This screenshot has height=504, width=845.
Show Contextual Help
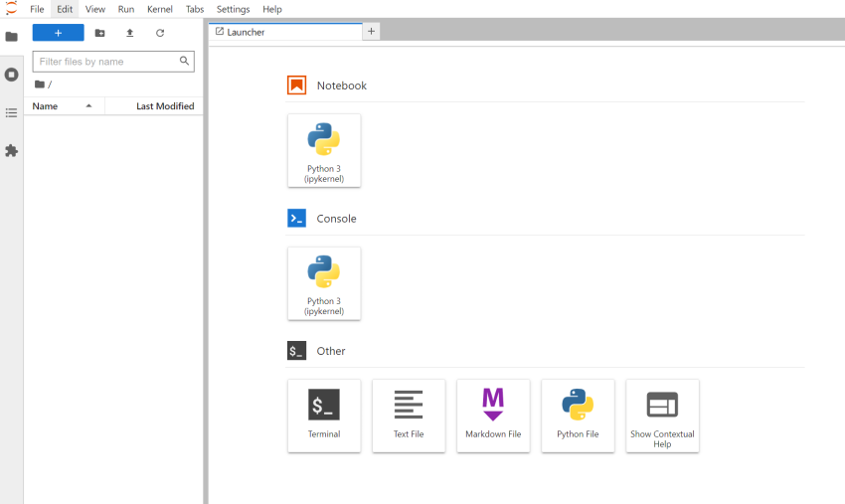pos(662,416)
